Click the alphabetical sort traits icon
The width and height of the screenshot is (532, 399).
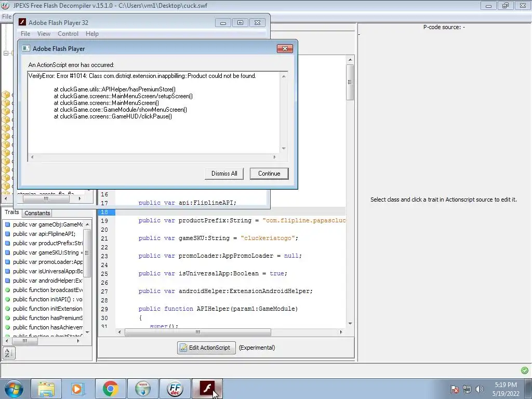click(x=9, y=353)
